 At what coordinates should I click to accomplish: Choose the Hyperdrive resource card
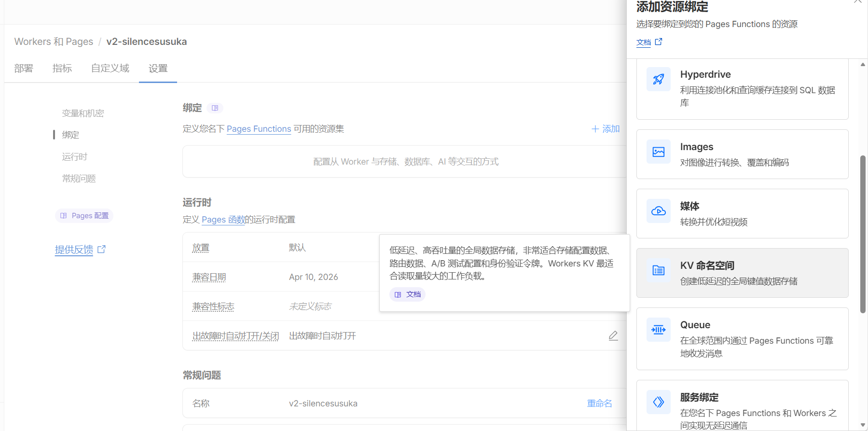point(742,89)
